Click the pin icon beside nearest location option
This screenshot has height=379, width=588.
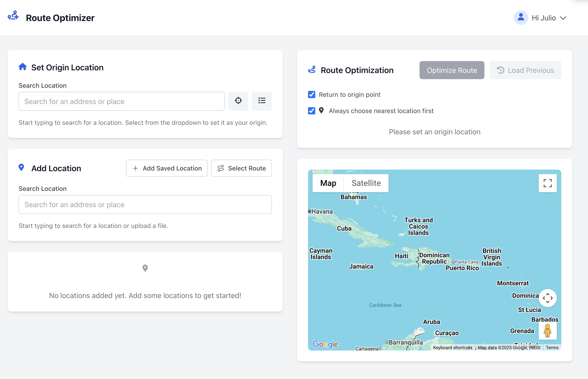[321, 110]
